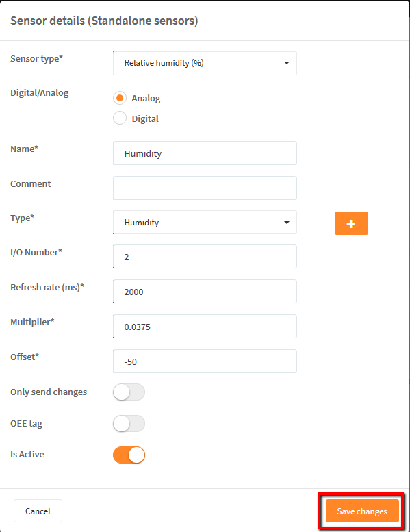Click the Analog option label
This screenshot has width=410, height=532.
click(146, 99)
